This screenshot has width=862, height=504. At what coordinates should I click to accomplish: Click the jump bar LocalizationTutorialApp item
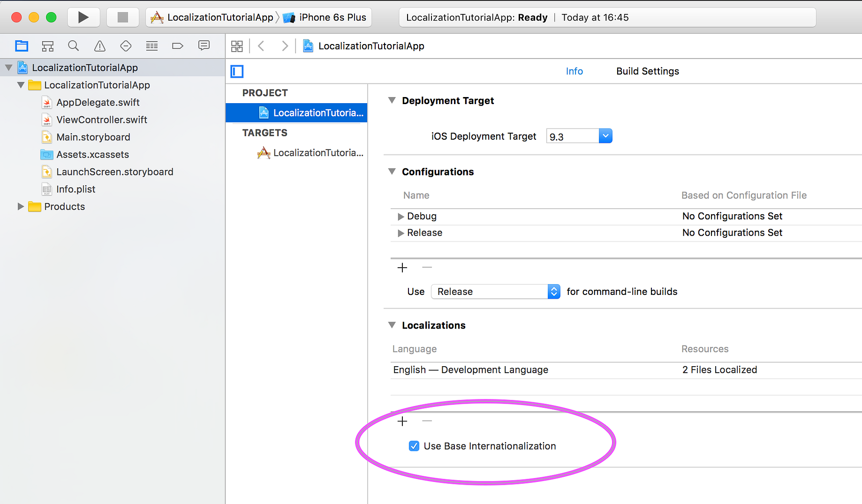pyautogui.click(x=364, y=46)
